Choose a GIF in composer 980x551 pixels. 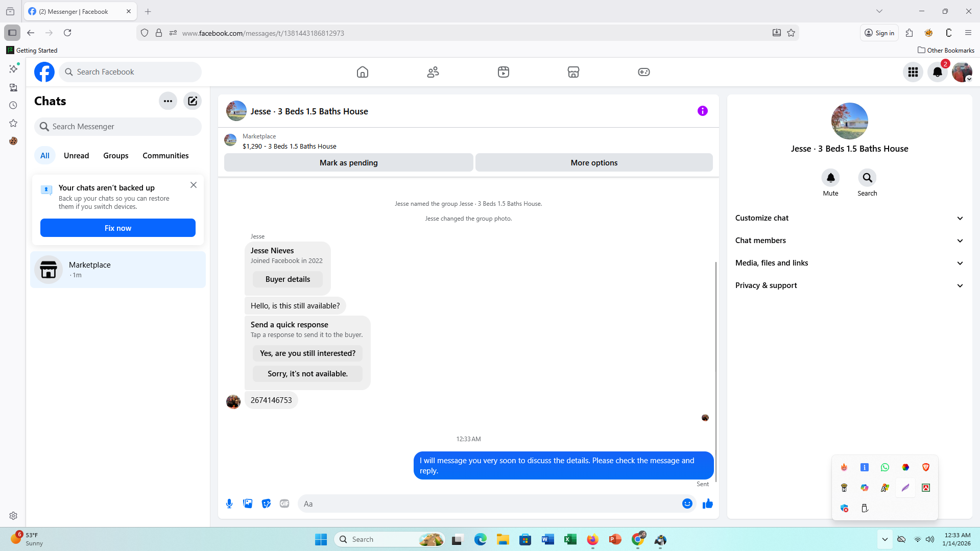pyautogui.click(x=284, y=504)
